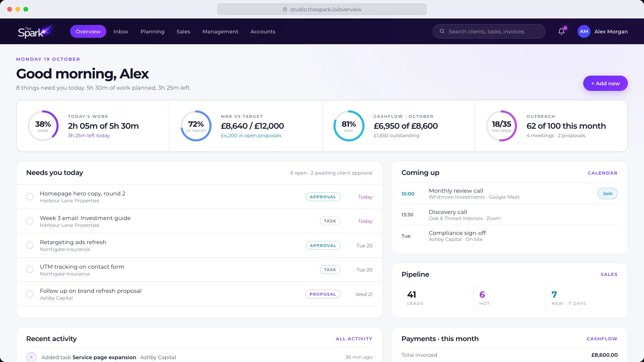Viewport: 644px width, 362px height.
Task: Open the CASHFLOW link in Payments
Action: click(602, 339)
